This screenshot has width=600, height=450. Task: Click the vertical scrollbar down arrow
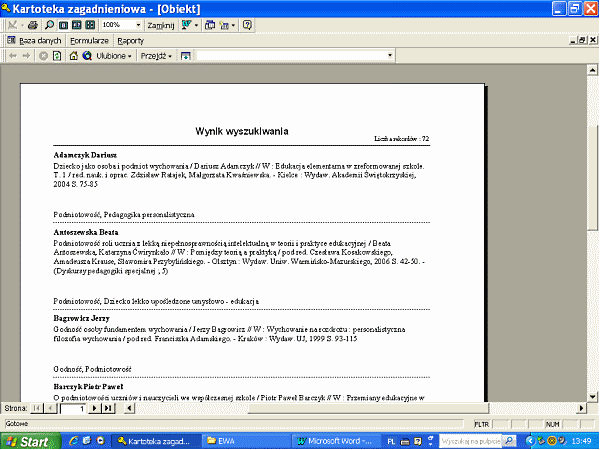click(593, 397)
